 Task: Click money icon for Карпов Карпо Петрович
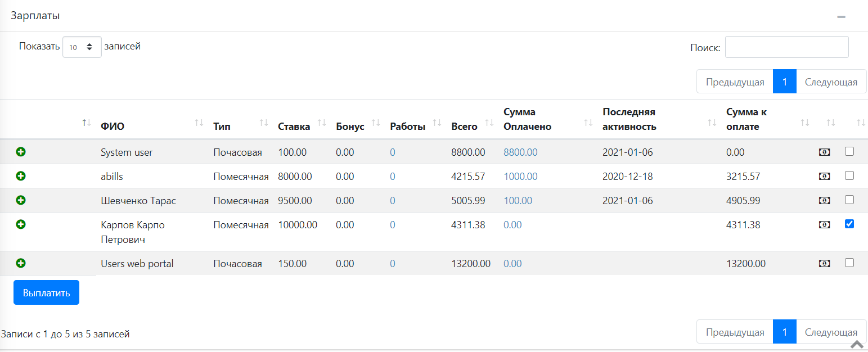(824, 225)
